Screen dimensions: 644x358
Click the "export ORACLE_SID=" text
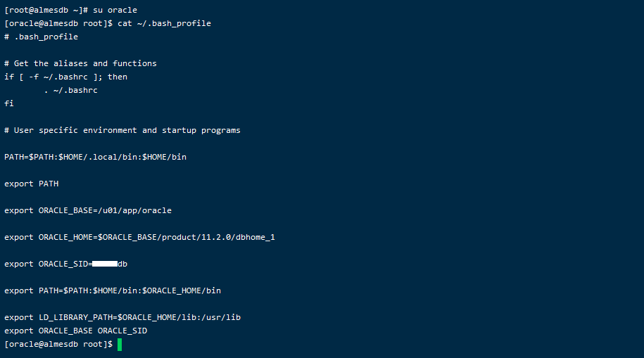coord(48,264)
